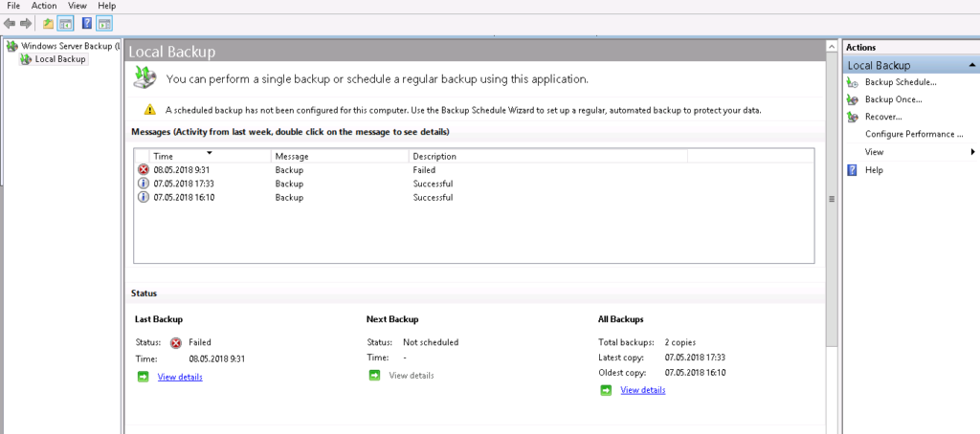This screenshot has width=980, height=434.
Task: Click the red Failed status icon in Last Backup
Action: [x=176, y=342]
